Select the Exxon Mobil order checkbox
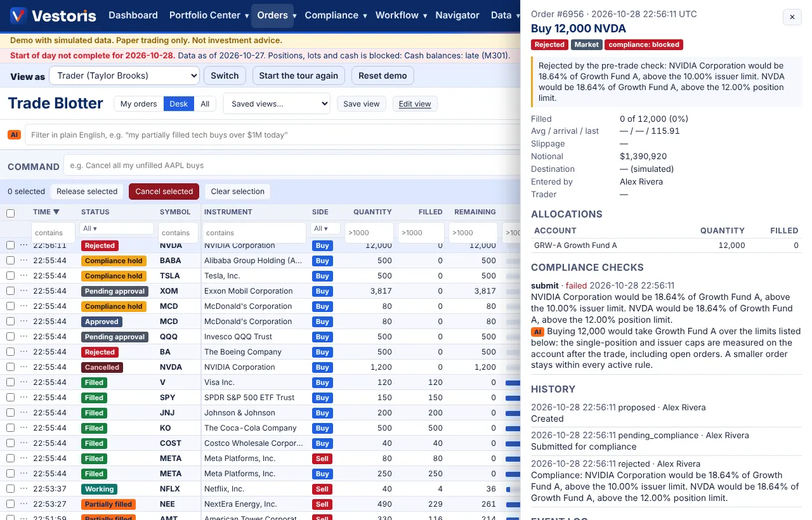Viewport: 812px width, 520px height. coord(10,291)
